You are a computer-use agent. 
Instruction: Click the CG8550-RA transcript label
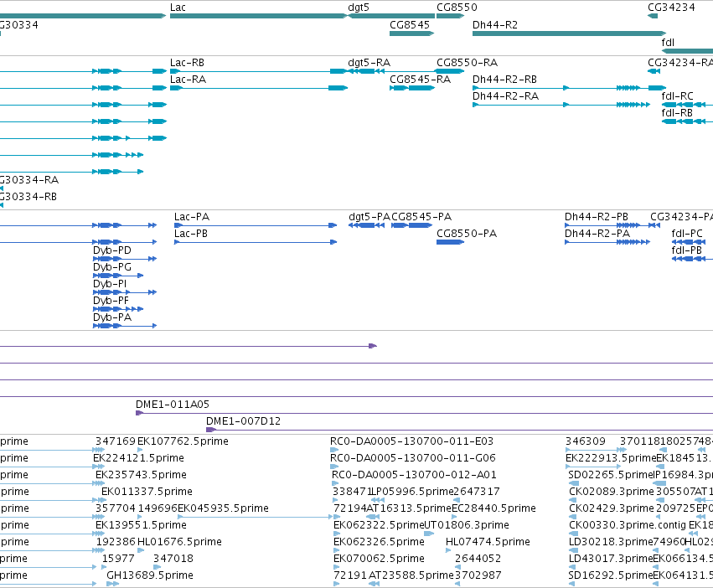tap(467, 63)
